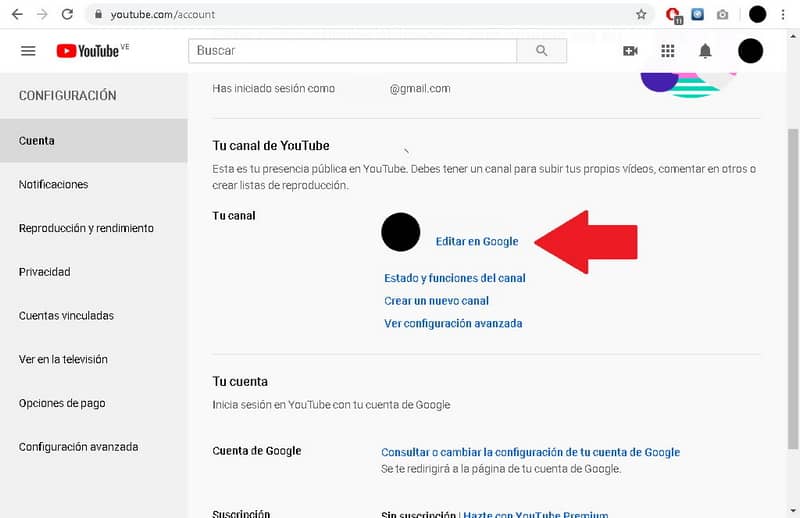The height and width of the screenshot is (518, 800).
Task: Open Privacidad settings
Action: coord(94,272)
